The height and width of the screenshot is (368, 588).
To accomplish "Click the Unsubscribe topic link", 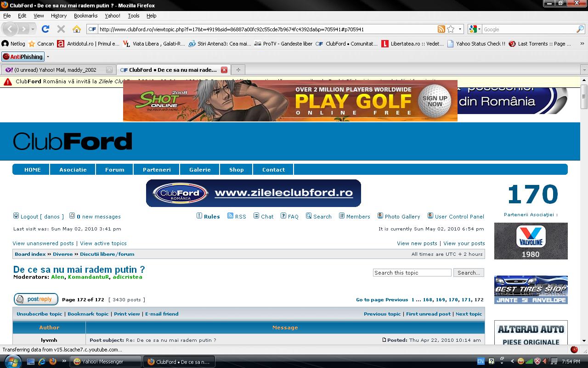I will (x=40, y=314).
